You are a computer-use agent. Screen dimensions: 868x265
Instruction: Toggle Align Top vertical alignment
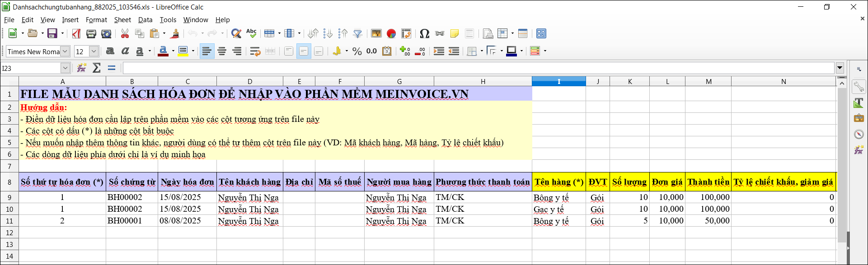[x=289, y=51]
